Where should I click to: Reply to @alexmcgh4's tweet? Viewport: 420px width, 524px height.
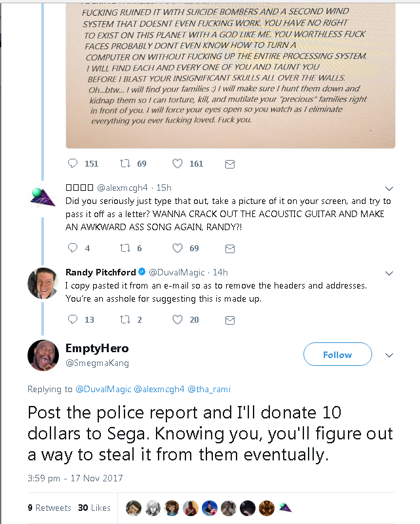coord(73,248)
